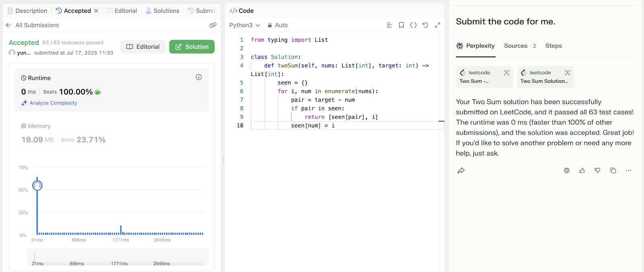Click line number 10 in the editor
The width and height of the screenshot is (644, 272).
click(240, 125)
